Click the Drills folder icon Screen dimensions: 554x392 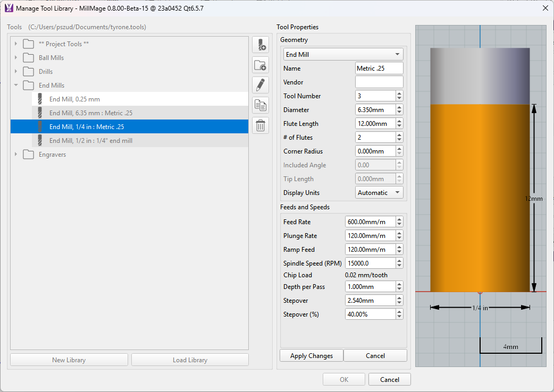[x=28, y=72]
